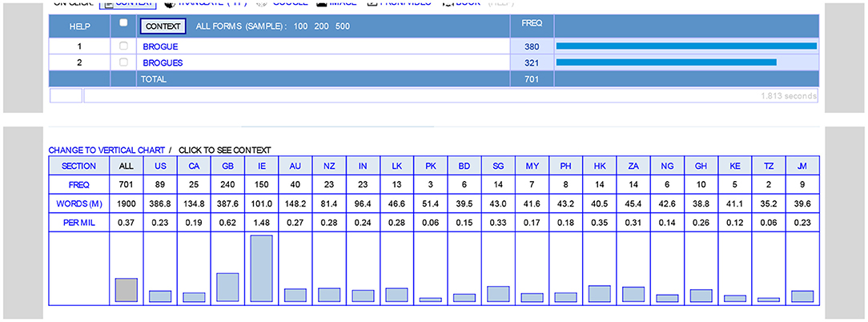This screenshot has height=322, width=868.
Task: Click the blue frequency bar for BROGUE
Action: (686, 46)
